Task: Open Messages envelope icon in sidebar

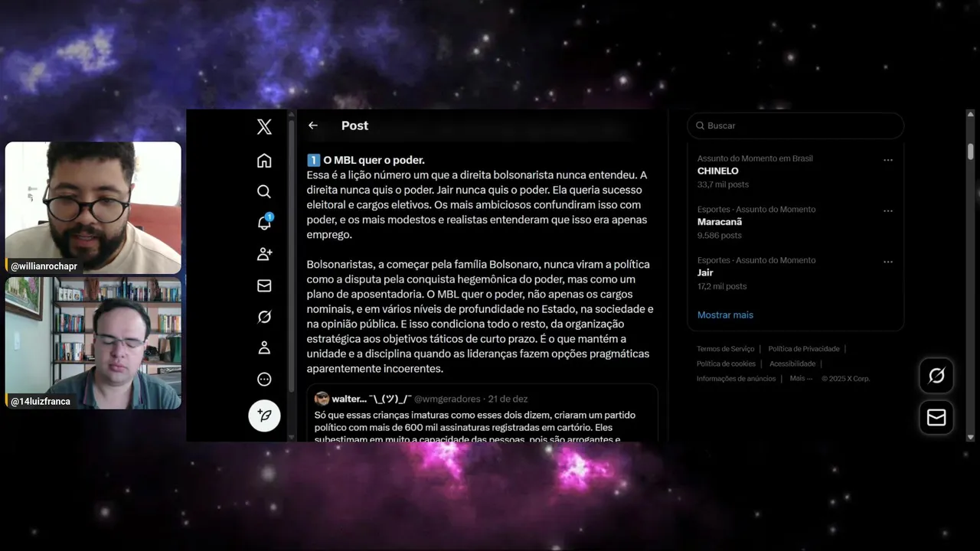Action: click(264, 285)
